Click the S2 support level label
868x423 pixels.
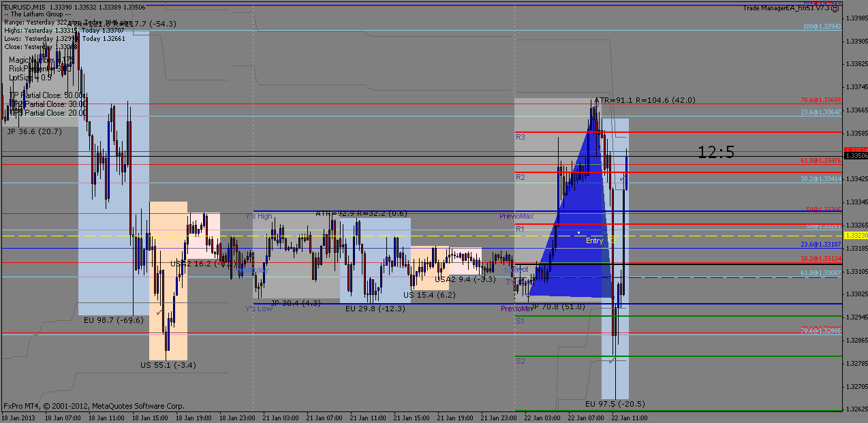coord(521,361)
